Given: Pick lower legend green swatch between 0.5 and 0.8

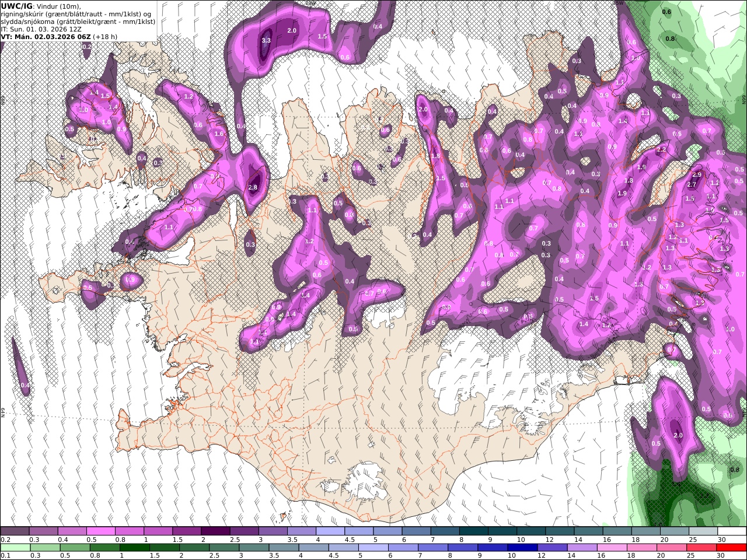Looking at the screenshot, I should [x=75, y=547].
